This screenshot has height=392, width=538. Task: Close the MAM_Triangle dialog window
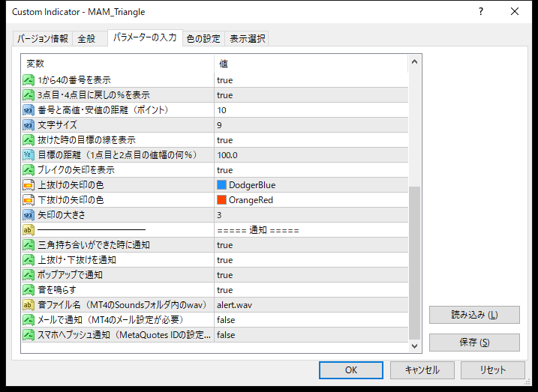coord(515,12)
